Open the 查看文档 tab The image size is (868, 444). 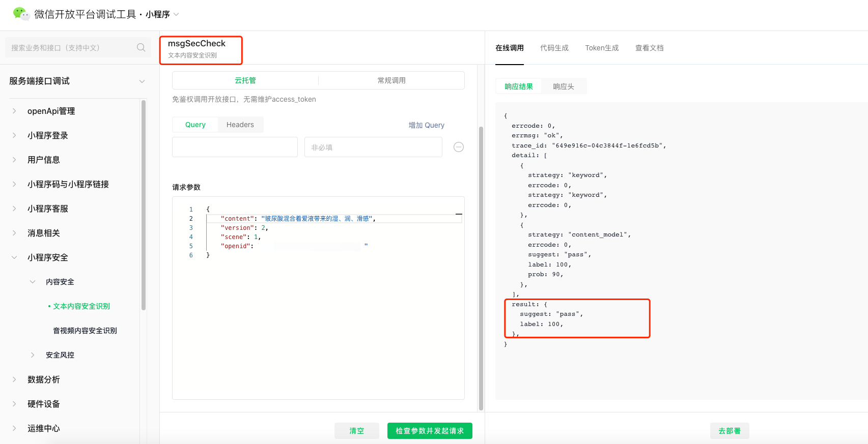coord(650,48)
